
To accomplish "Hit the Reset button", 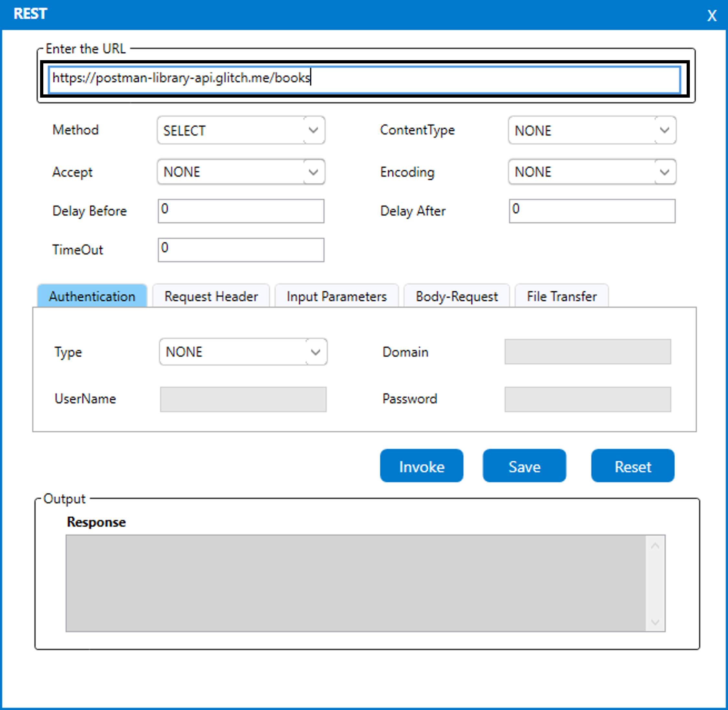I will [633, 466].
